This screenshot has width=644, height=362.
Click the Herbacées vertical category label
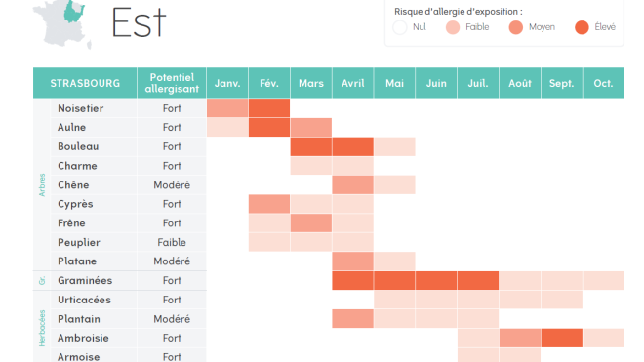(42, 328)
